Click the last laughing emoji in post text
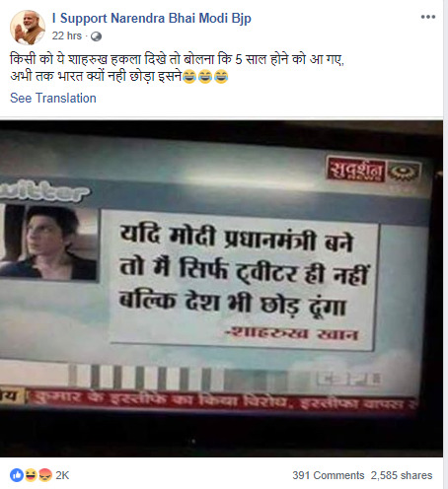Viewport: 448px width, 489px height. pyautogui.click(x=221, y=77)
